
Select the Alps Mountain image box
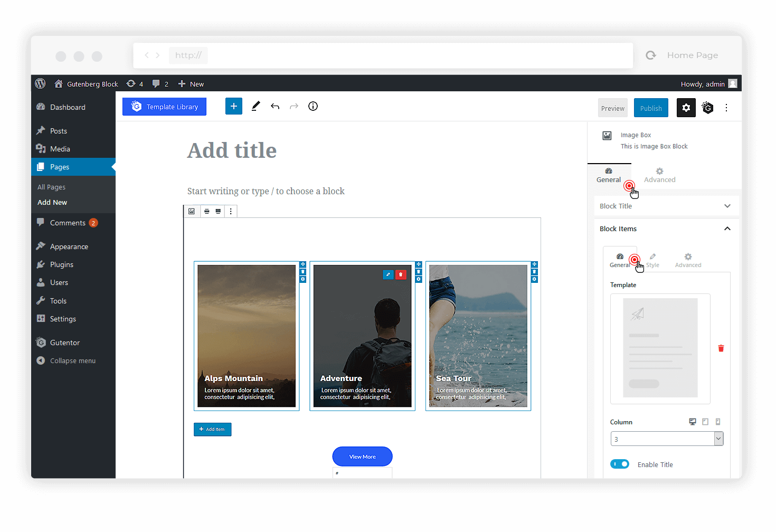coord(247,336)
